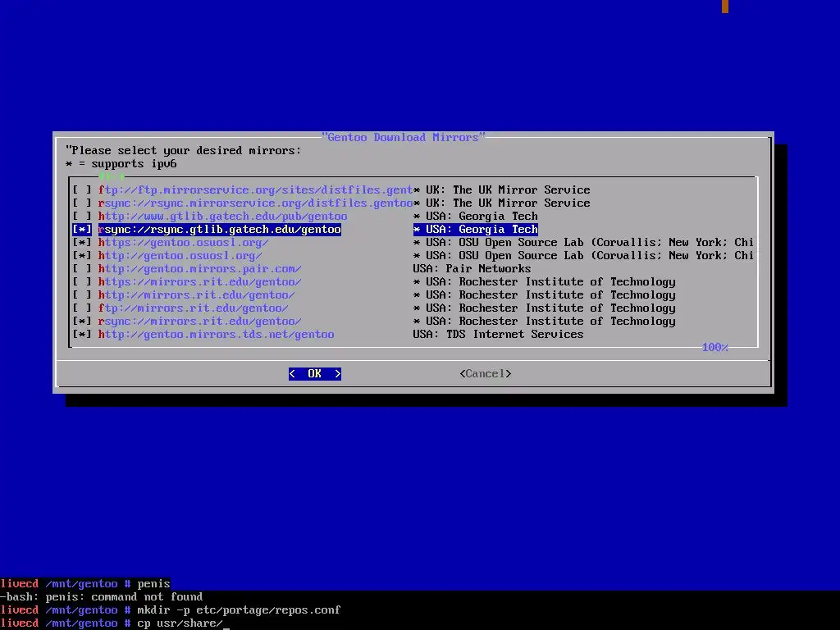Uncheck the http gentoo.osuosl.org checkbox

click(82, 256)
